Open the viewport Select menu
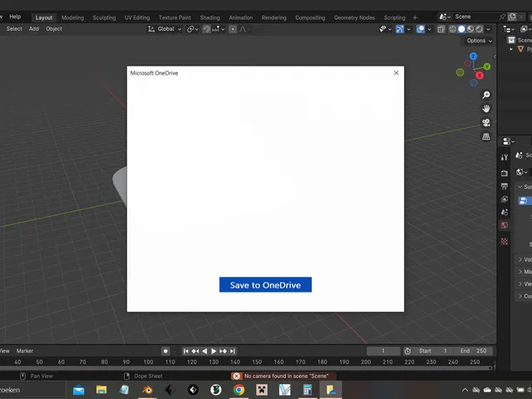Image resolution: width=532 pixels, height=399 pixels. pos(14,29)
